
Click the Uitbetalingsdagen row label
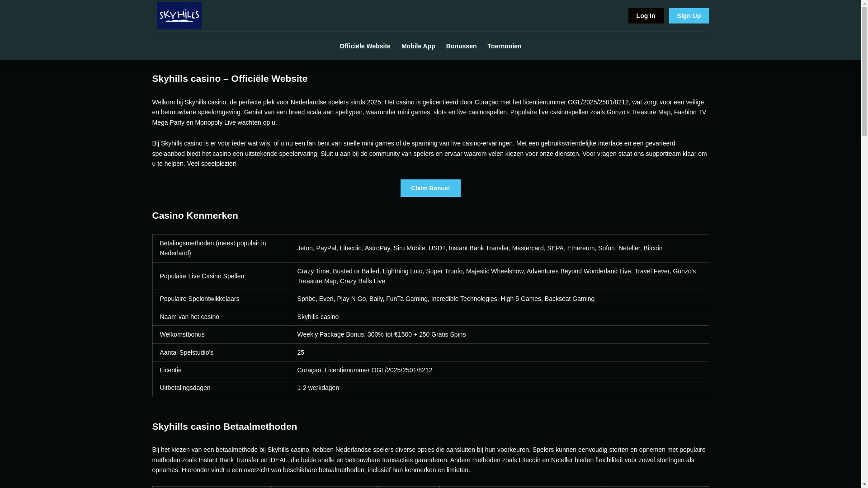[221, 388]
